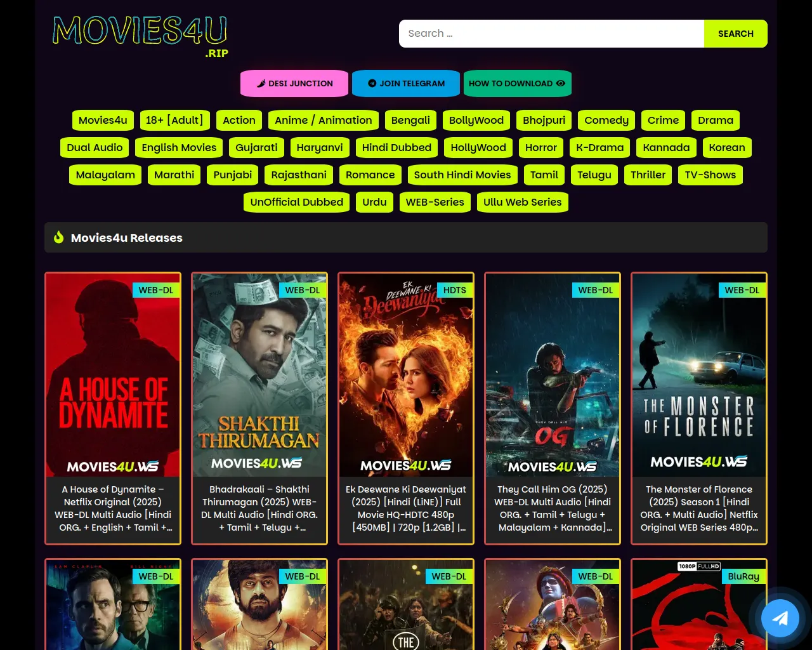This screenshot has height=650, width=812.
Task: Click the yellow Search button
Action: coord(735,34)
